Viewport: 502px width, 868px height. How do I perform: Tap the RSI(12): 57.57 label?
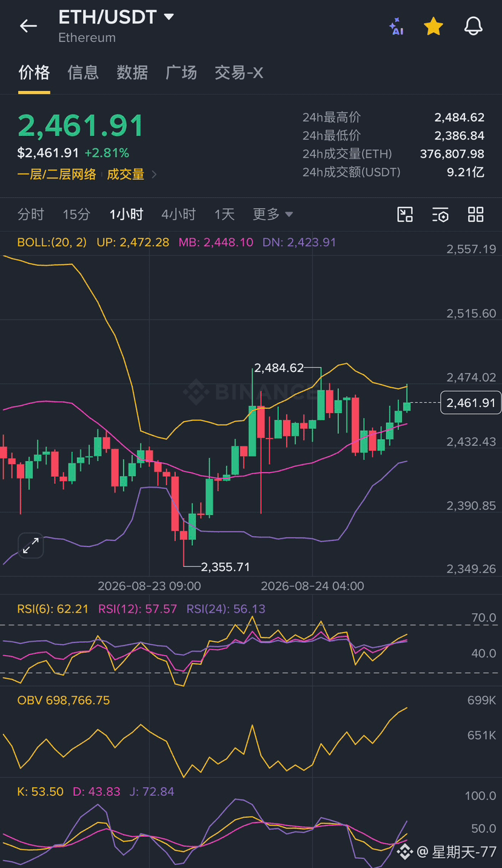[138, 609]
